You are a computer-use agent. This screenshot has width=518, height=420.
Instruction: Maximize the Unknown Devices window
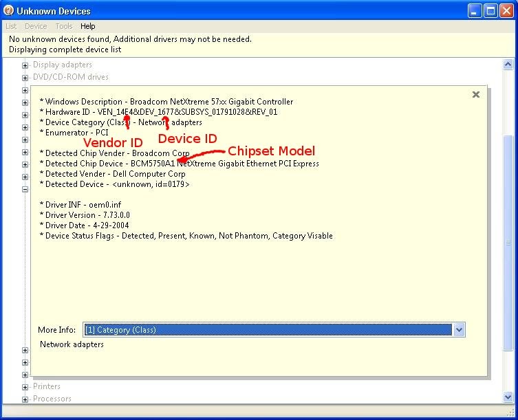[x=490, y=11]
